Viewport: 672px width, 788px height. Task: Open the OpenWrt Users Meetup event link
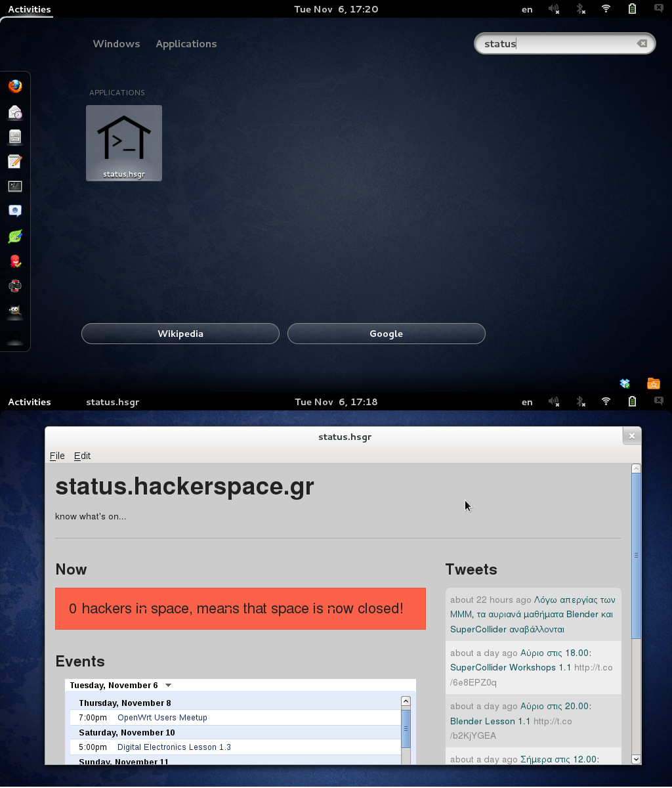(x=162, y=718)
